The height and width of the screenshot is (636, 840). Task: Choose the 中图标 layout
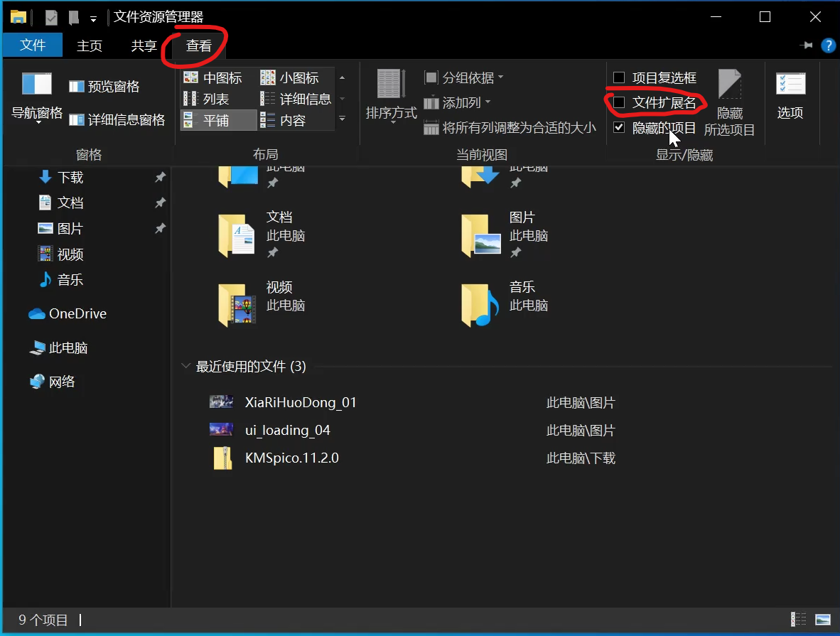click(x=212, y=77)
